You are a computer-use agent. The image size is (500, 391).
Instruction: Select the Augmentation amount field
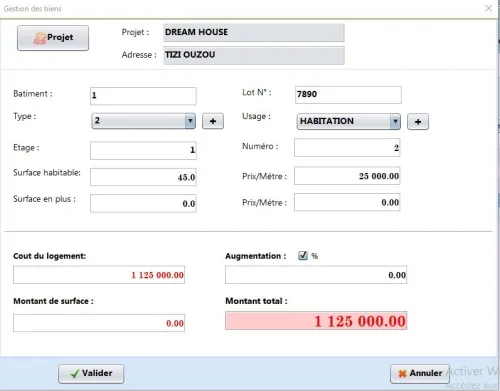(316, 275)
